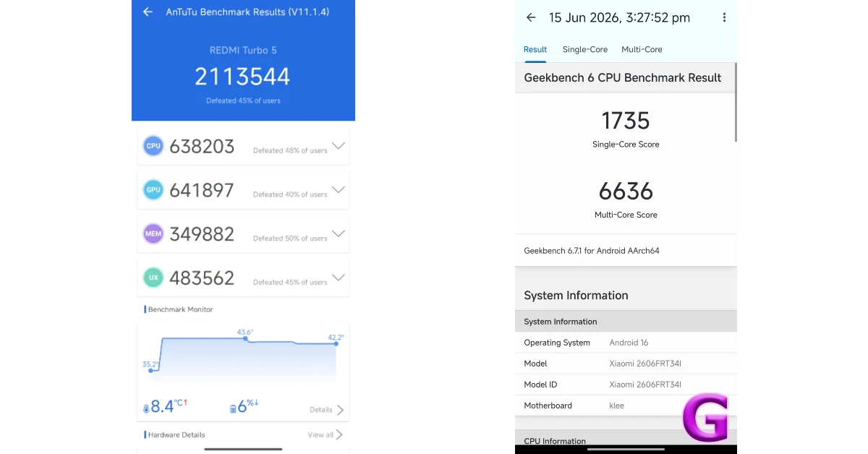Click the 43.6° peak on temperature graph
The width and height of the screenshot is (868, 454).
pos(244,338)
